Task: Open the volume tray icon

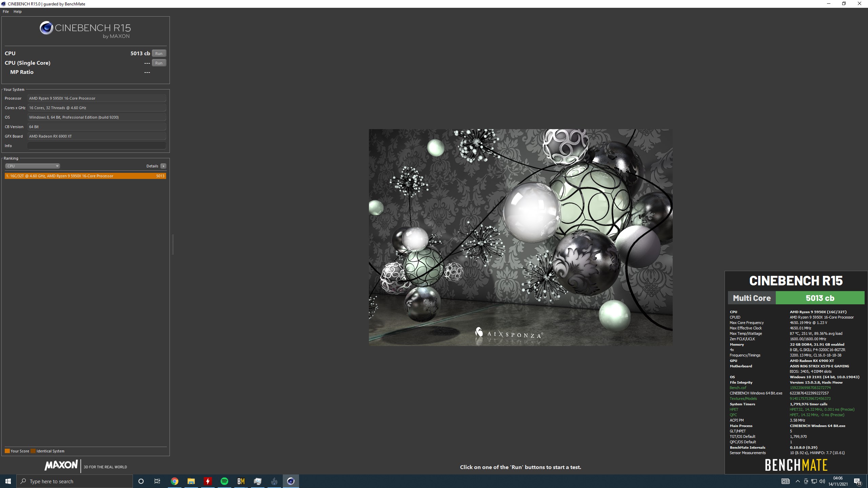Action: pos(822,481)
